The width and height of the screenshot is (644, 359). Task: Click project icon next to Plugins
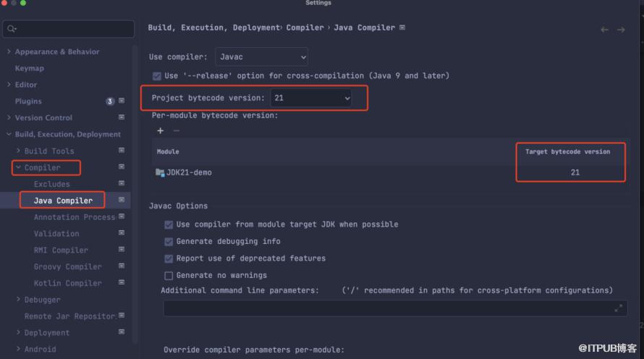pyautogui.click(x=122, y=101)
